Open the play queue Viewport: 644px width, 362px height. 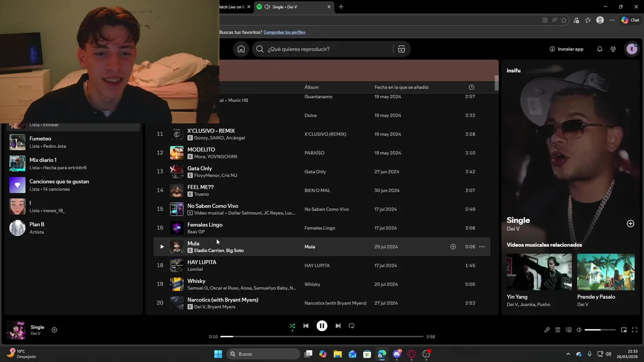pyautogui.click(x=557, y=330)
